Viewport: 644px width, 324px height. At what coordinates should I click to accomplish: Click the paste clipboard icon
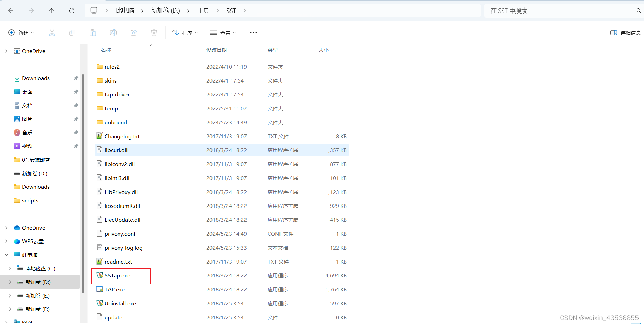pyautogui.click(x=93, y=33)
